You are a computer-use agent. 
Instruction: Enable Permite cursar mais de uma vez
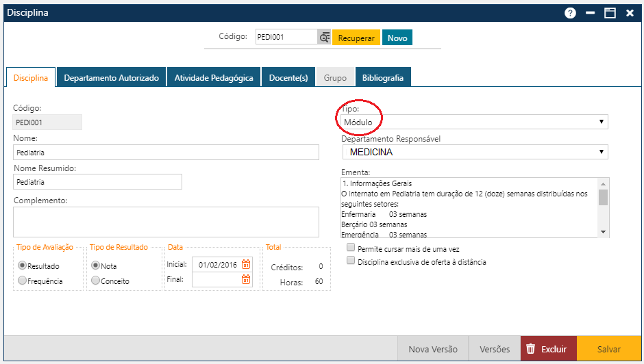tap(351, 248)
